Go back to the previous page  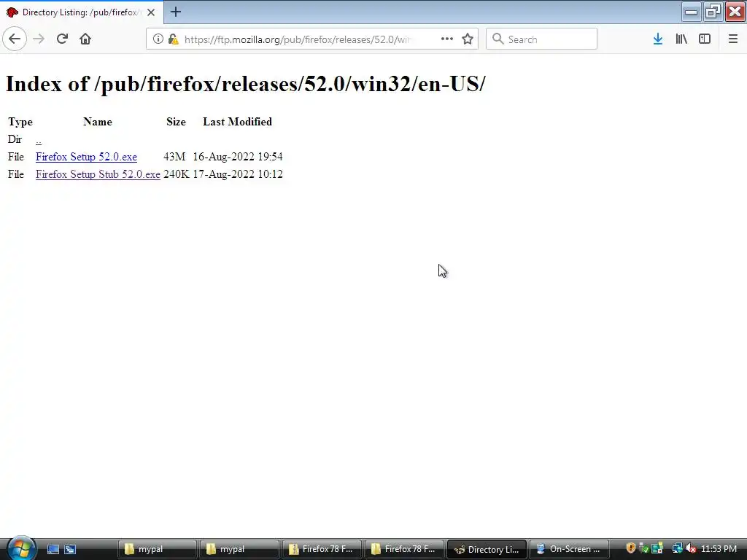[x=15, y=39]
